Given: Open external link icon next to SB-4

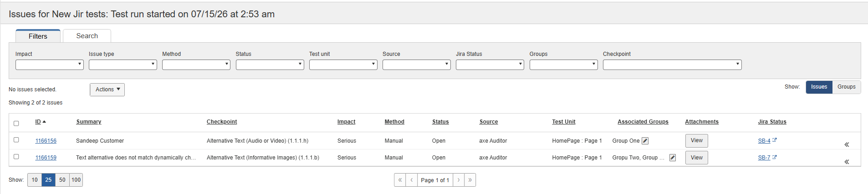Looking at the screenshot, I should [775, 140].
